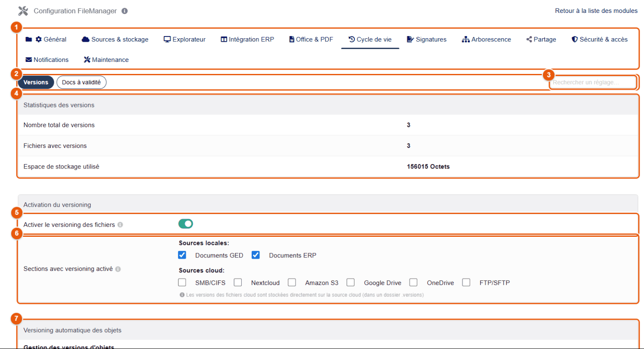Open the Général tab label
The image size is (644, 349).
55,40
